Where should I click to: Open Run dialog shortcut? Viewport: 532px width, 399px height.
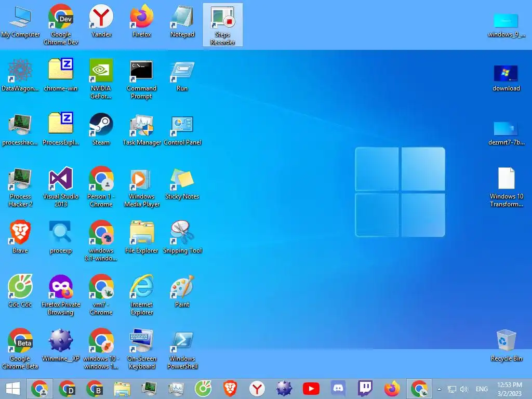(x=182, y=75)
